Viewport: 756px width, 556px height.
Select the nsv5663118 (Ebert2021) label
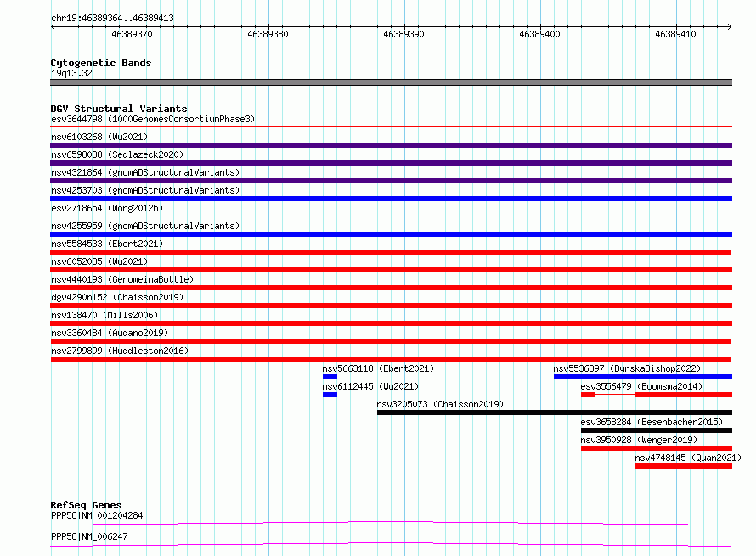(x=378, y=368)
